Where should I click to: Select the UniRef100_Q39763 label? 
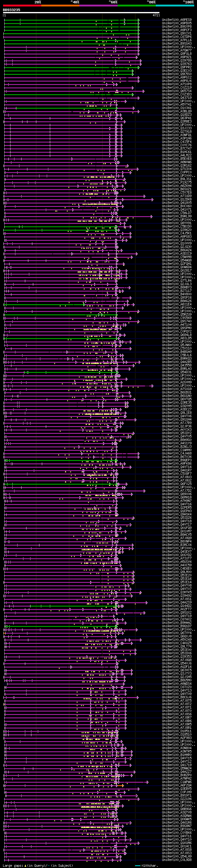(x=177, y=64)
